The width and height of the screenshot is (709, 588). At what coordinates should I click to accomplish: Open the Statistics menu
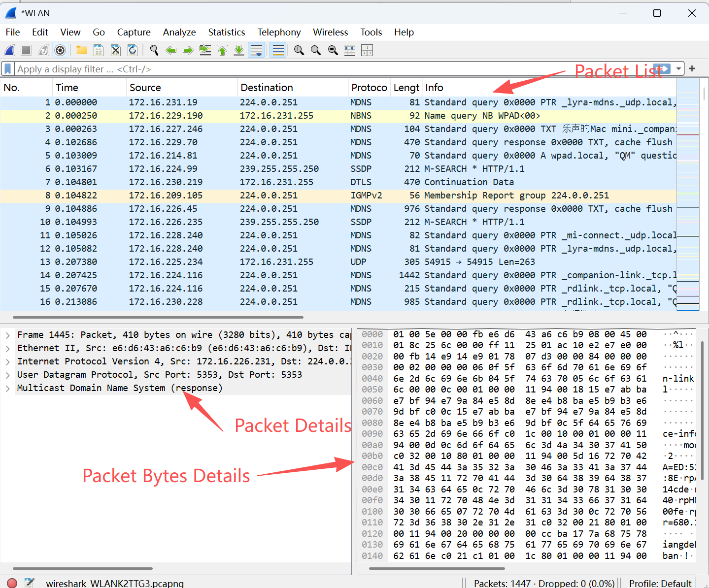tap(226, 33)
